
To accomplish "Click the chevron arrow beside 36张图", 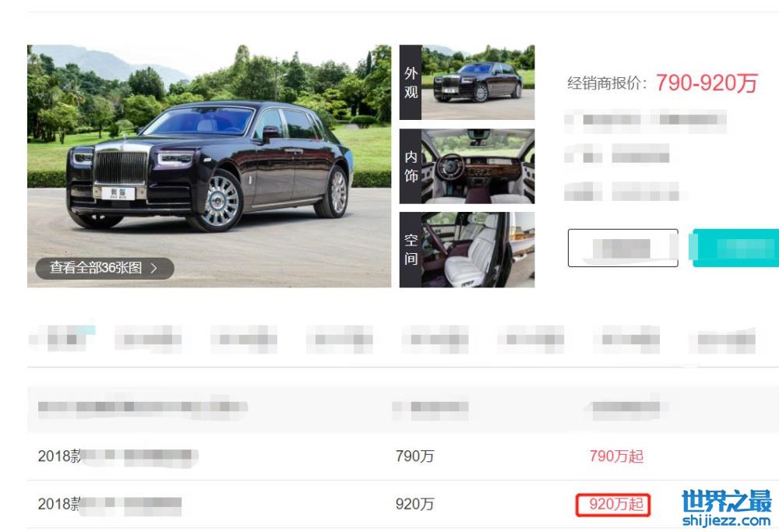I will 154,268.
